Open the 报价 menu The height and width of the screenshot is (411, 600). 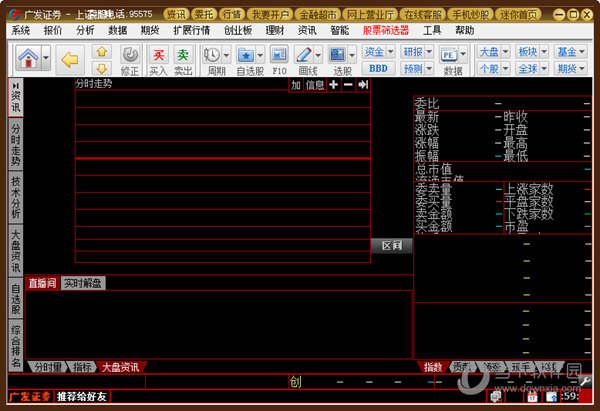[x=53, y=30]
